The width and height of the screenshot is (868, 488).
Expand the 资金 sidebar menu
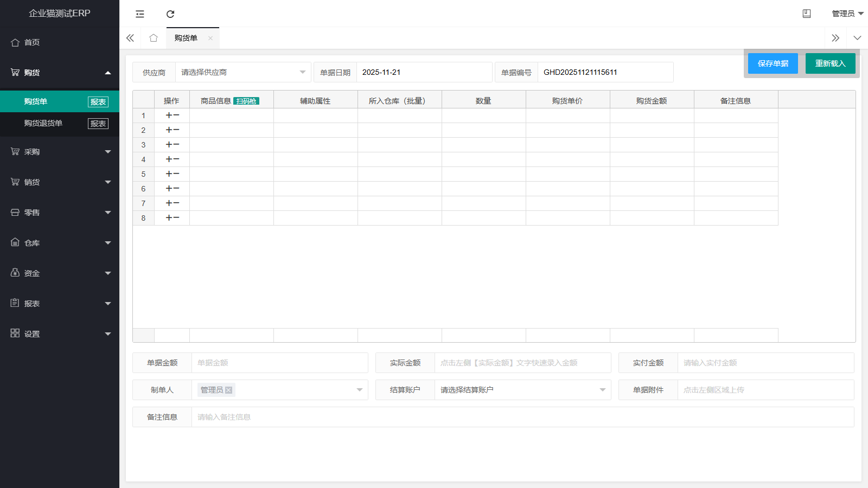tap(60, 273)
